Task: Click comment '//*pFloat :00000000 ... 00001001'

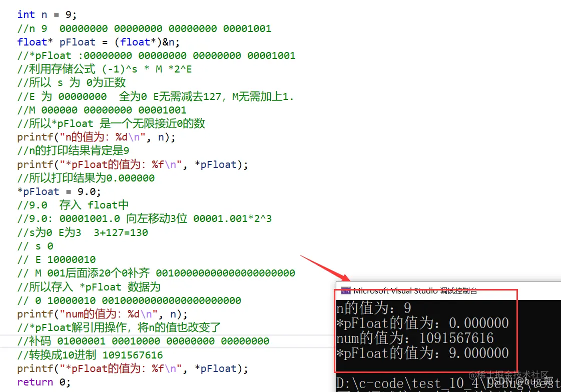Action: pos(156,55)
